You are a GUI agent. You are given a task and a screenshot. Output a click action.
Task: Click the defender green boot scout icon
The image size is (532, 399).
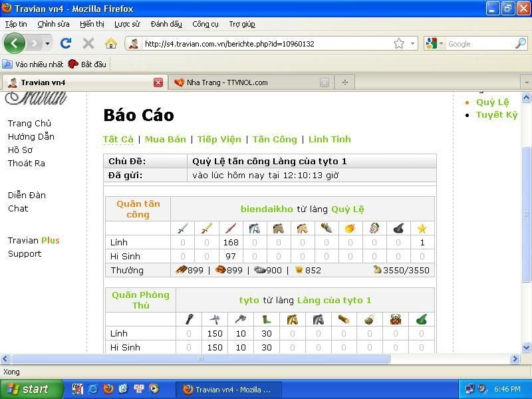(x=267, y=319)
